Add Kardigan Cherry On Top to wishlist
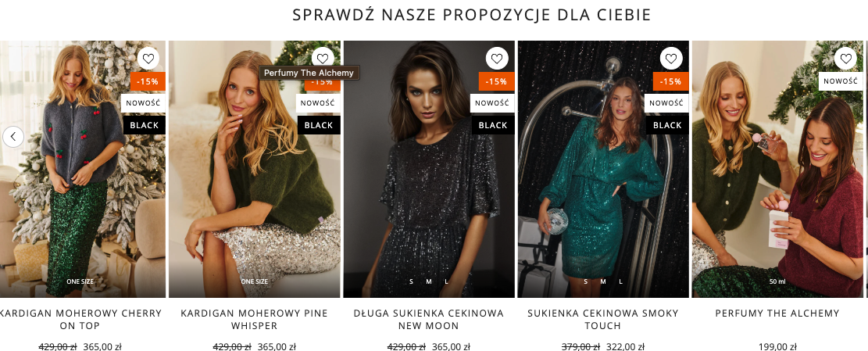 [x=148, y=58]
